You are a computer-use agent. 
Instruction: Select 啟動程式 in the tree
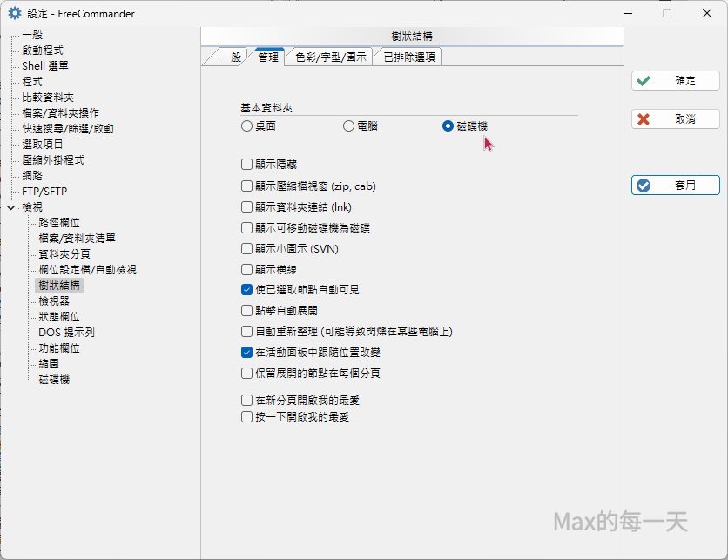[43, 51]
